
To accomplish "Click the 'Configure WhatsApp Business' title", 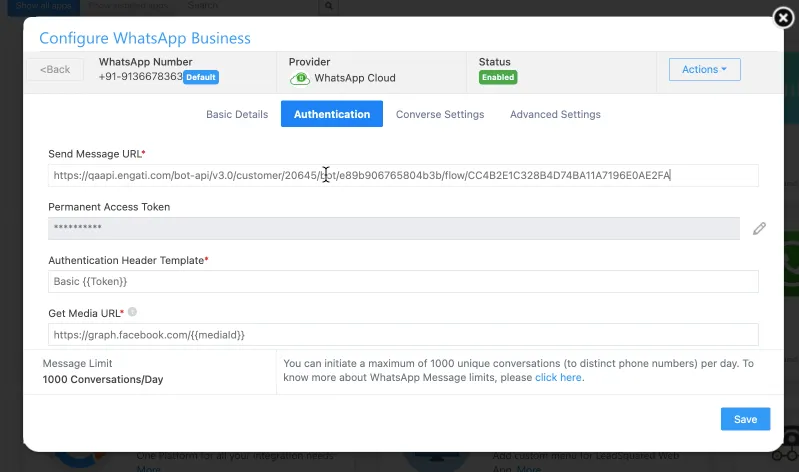I will 145,38.
